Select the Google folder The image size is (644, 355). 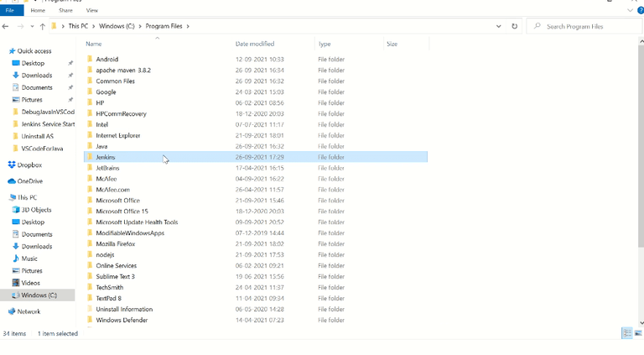point(106,92)
